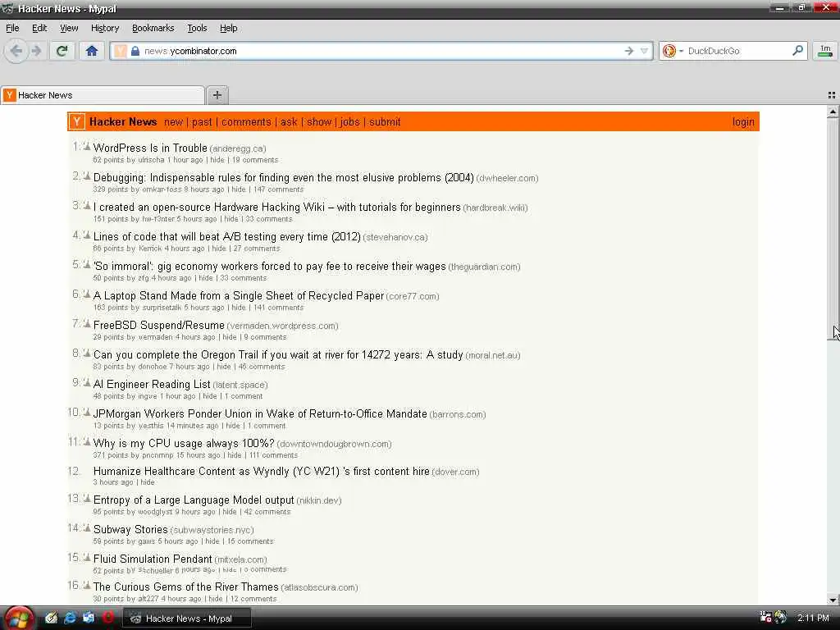Open the 'show' link in header

tap(319, 121)
